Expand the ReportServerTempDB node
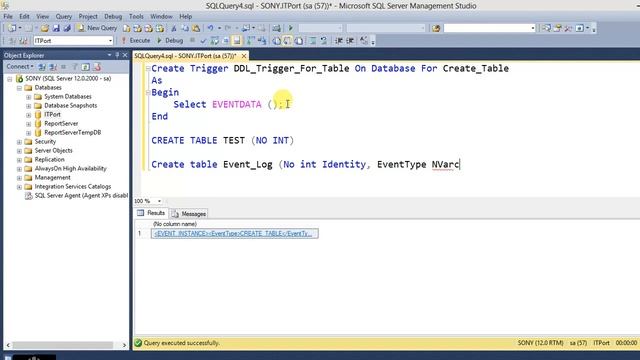The height and width of the screenshot is (360, 640). click(x=29, y=133)
